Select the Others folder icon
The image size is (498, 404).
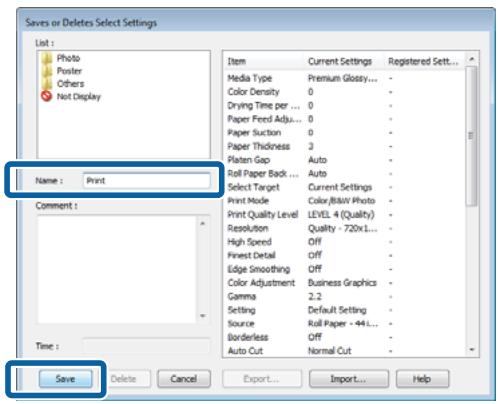[47, 83]
